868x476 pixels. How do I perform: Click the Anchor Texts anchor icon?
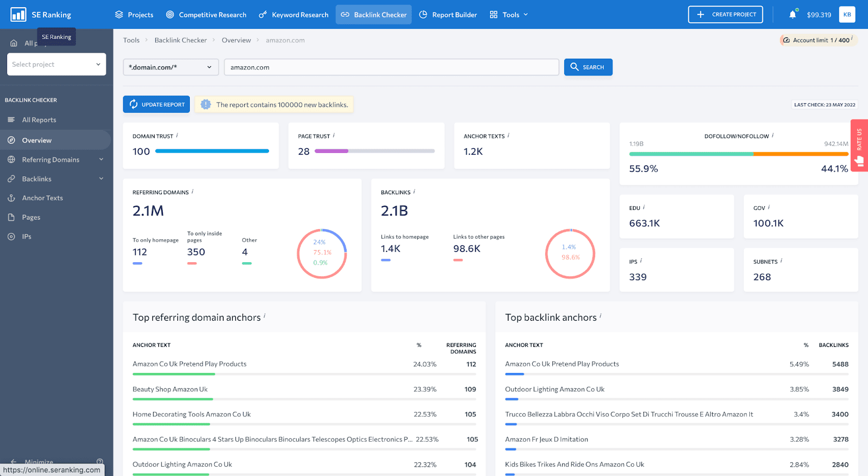point(11,198)
